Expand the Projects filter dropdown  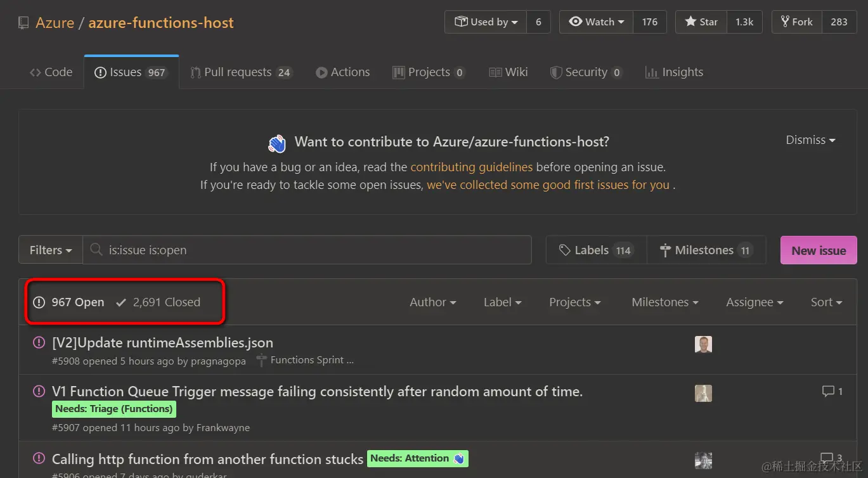[575, 302]
